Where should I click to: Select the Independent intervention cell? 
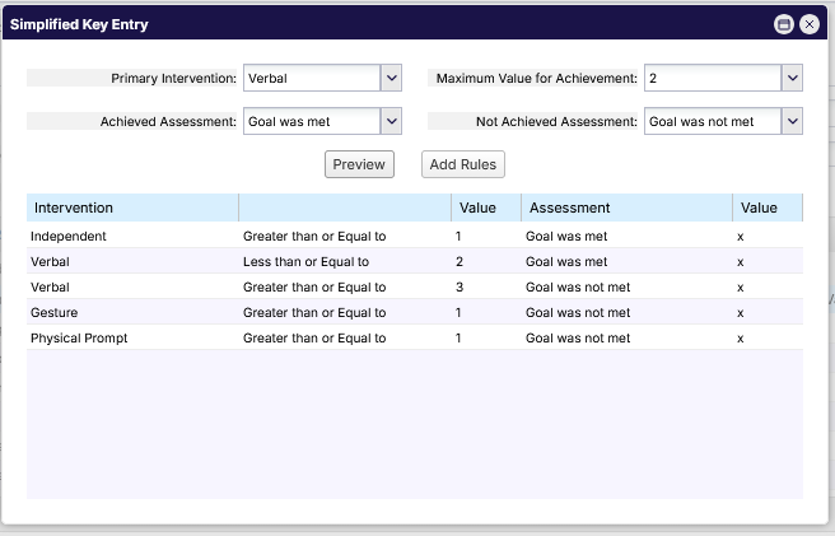68,236
